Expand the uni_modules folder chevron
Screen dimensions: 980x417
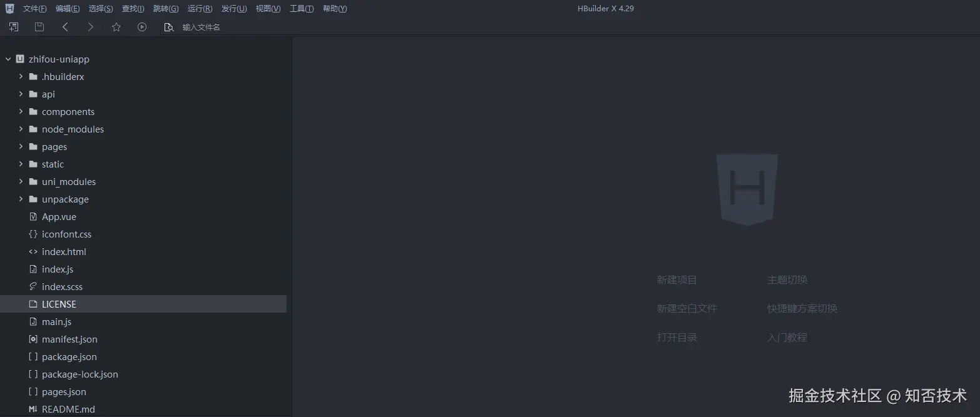coord(21,181)
